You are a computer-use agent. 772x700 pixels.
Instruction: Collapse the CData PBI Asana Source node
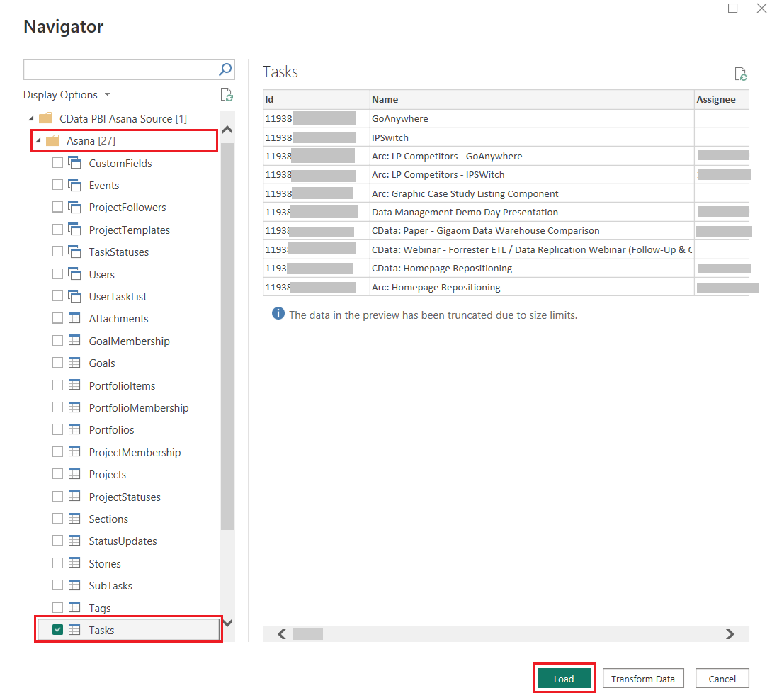tap(30, 118)
